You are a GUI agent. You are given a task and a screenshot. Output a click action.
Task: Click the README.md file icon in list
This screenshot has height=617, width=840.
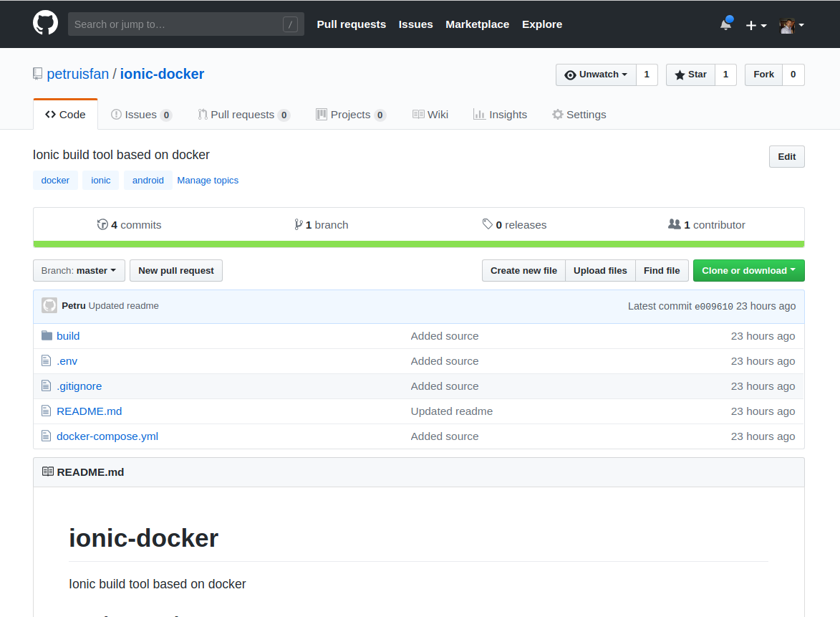point(46,411)
